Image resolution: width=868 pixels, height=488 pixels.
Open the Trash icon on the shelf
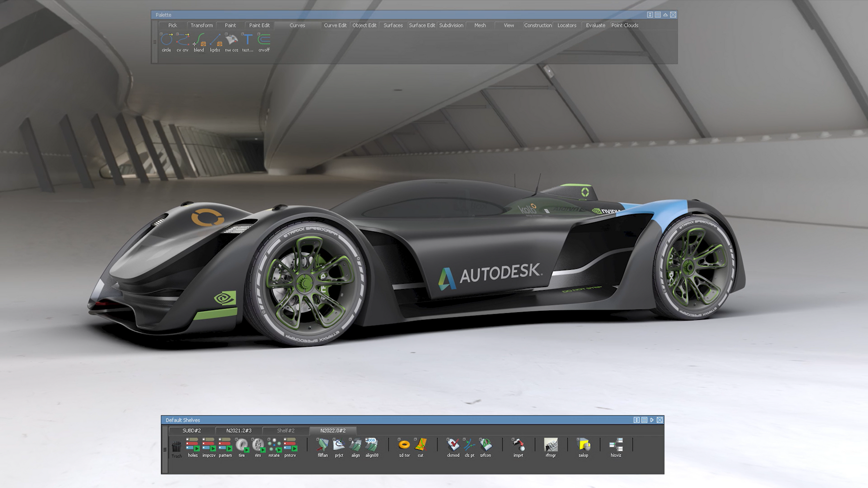point(176,447)
